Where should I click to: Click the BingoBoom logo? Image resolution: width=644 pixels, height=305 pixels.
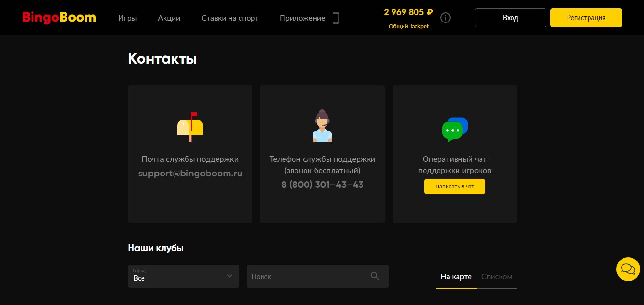click(x=59, y=18)
